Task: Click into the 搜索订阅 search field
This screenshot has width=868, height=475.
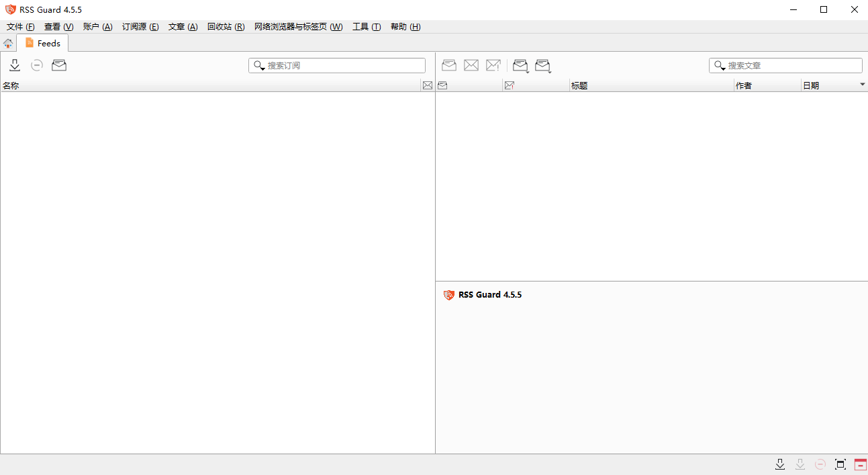Action: (x=344, y=66)
